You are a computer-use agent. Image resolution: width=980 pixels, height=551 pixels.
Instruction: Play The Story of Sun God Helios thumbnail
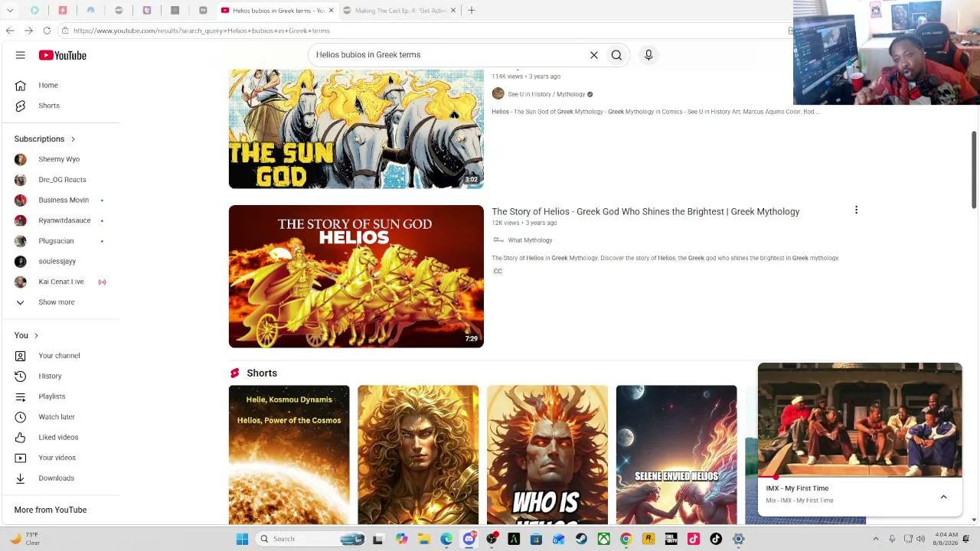coord(356,276)
